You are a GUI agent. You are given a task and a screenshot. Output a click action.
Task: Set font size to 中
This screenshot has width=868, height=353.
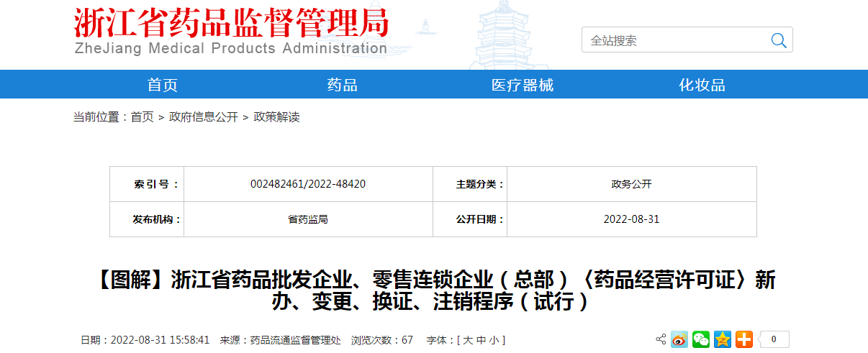(481, 340)
